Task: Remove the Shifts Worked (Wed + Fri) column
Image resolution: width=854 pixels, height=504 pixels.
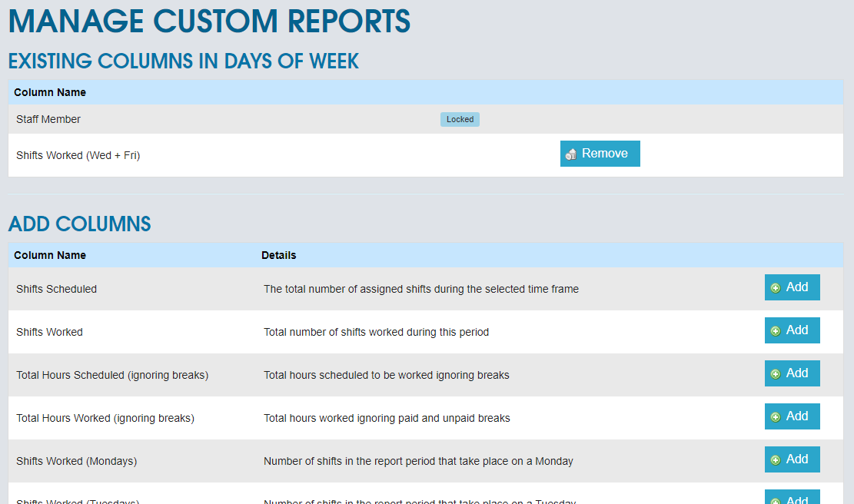Action: [600, 154]
